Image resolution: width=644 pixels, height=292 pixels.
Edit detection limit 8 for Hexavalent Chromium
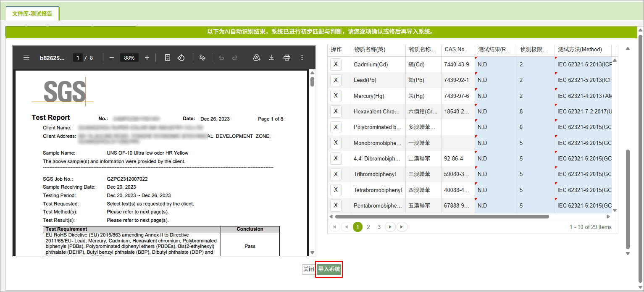point(536,112)
